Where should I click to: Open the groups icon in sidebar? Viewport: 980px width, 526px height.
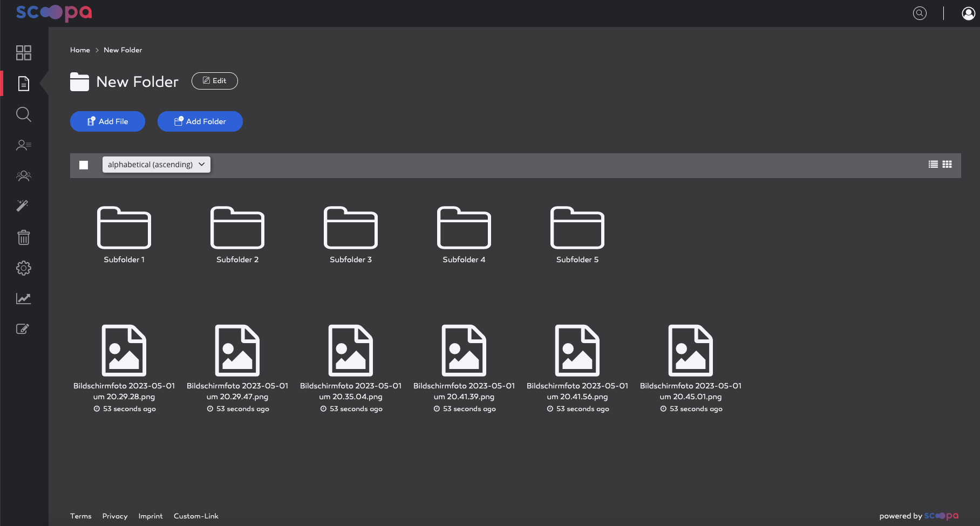pyautogui.click(x=24, y=176)
